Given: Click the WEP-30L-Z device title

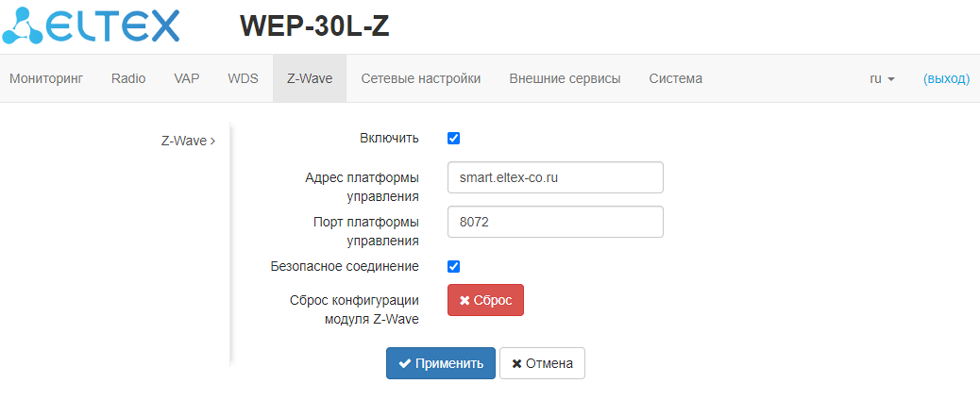Looking at the screenshot, I should coord(314,27).
